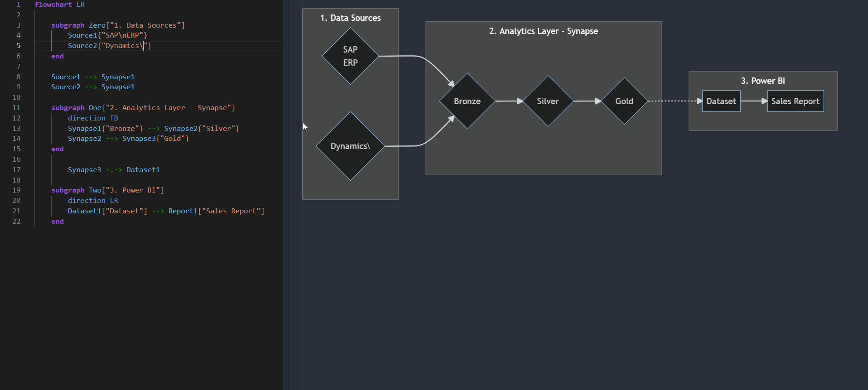The height and width of the screenshot is (390, 868).
Task: Click 'end' keyword on line 15
Action: (x=58, y=149)
